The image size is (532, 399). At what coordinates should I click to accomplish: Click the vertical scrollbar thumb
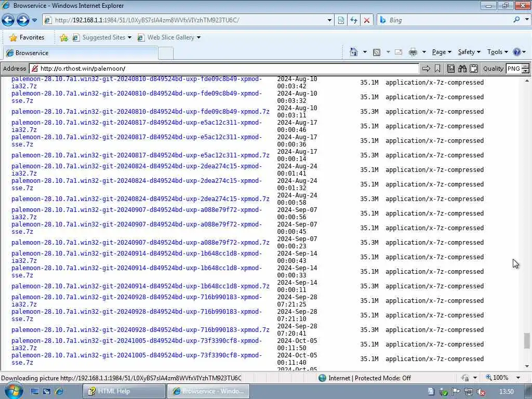pyautogui.click(x=527, y=341)
